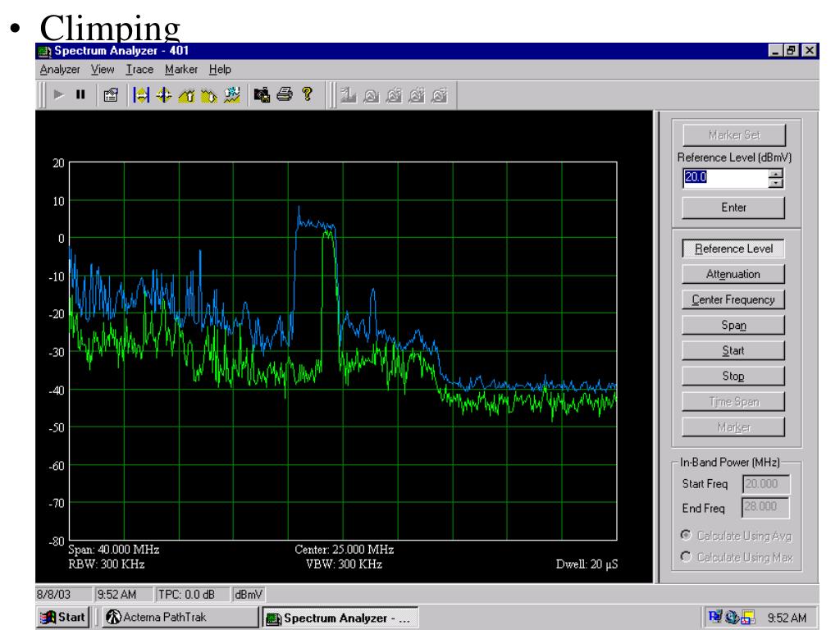Click the yellow question mark help icon

coord(307,94)
